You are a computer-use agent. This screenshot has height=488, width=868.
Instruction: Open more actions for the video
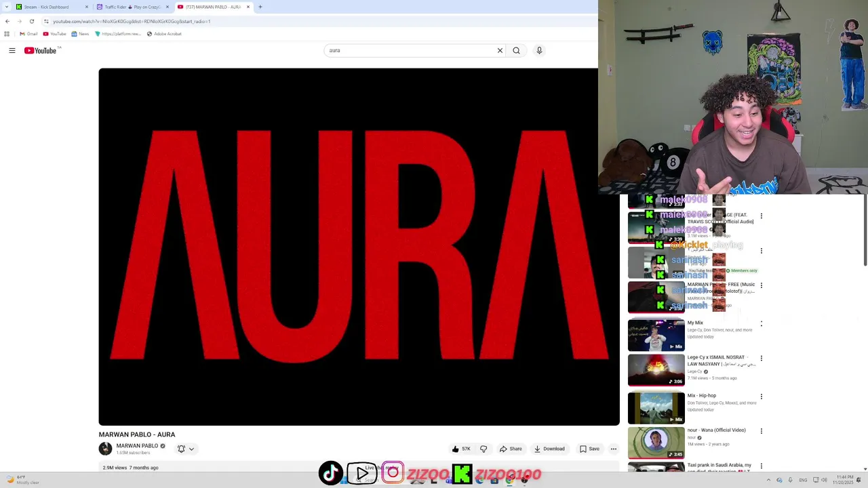pyautogui.click(x=614, y=449)
